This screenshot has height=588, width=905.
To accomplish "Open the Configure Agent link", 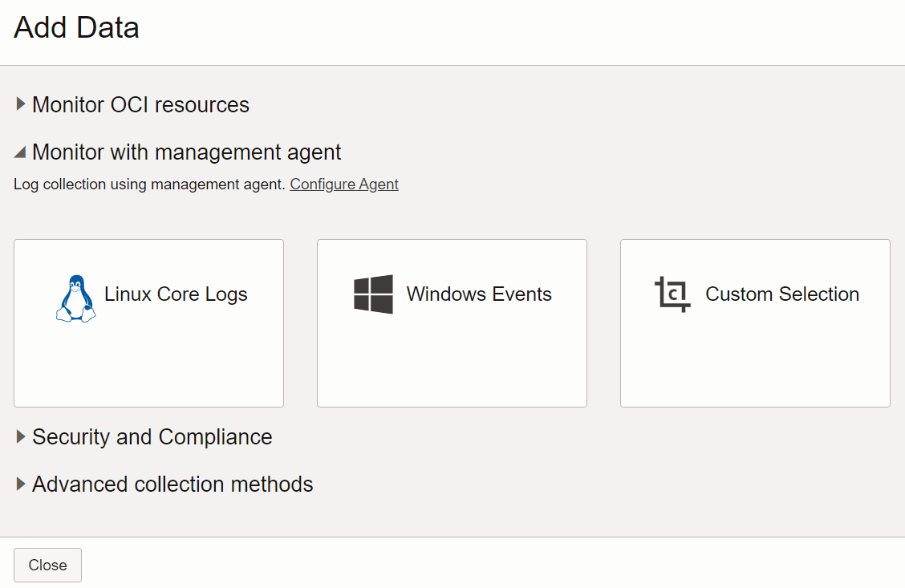I will point(344,185).
